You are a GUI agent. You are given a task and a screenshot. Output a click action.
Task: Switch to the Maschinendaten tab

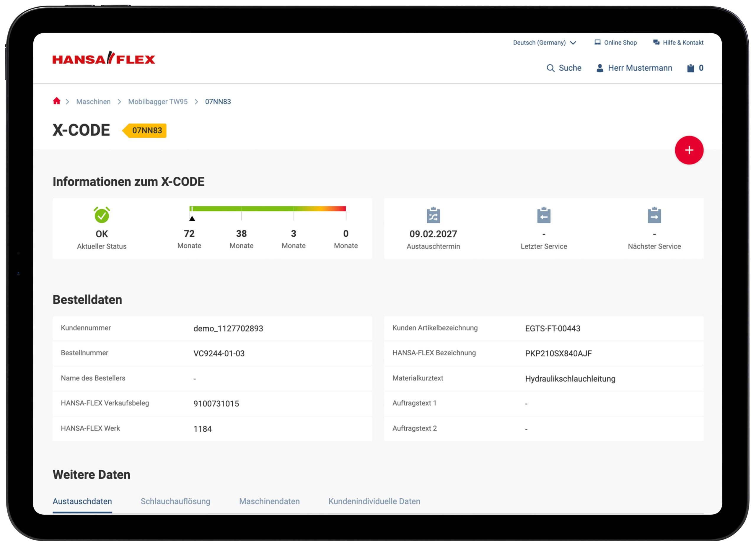tap(269, 501)
